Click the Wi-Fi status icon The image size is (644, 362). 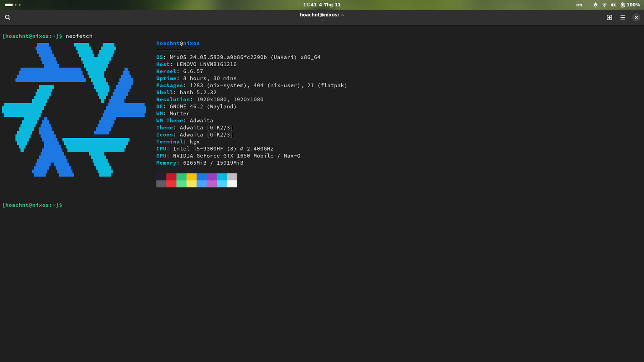click(605, 5)
